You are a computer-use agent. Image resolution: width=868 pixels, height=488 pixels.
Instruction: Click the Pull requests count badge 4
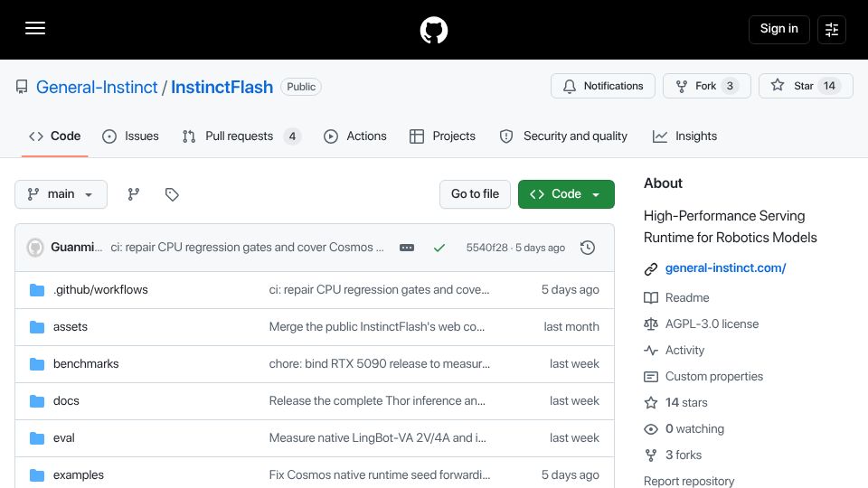292,136
